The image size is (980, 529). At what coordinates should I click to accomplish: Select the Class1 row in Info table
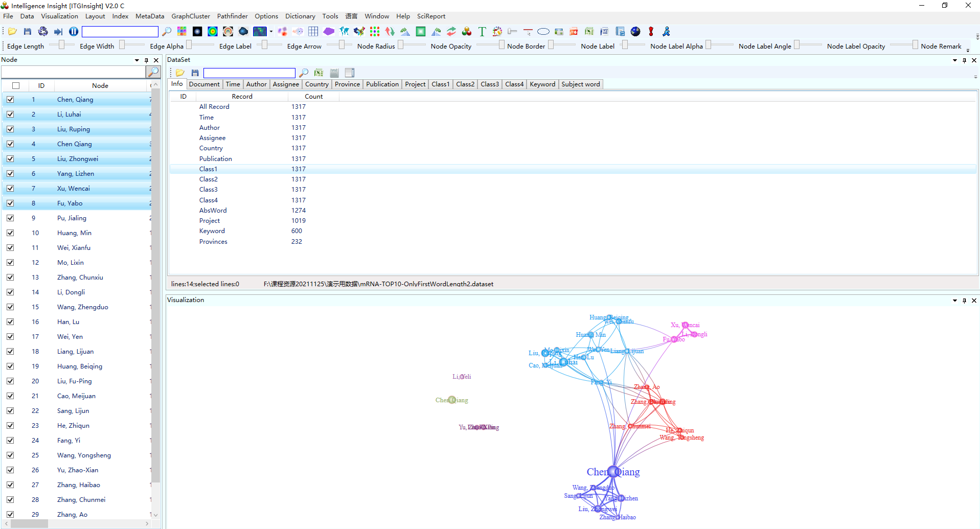pos(573,169)
